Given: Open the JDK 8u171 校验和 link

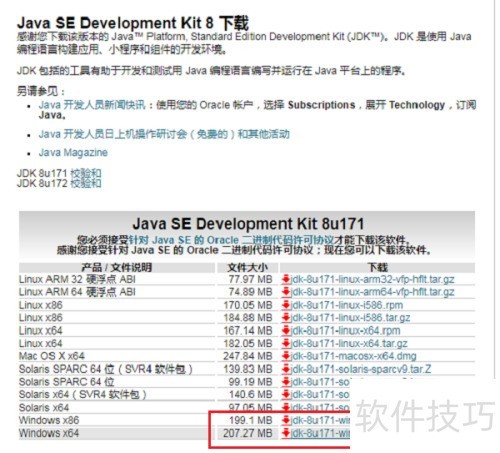Looking at the screenshot, I should tap(86, 173).
